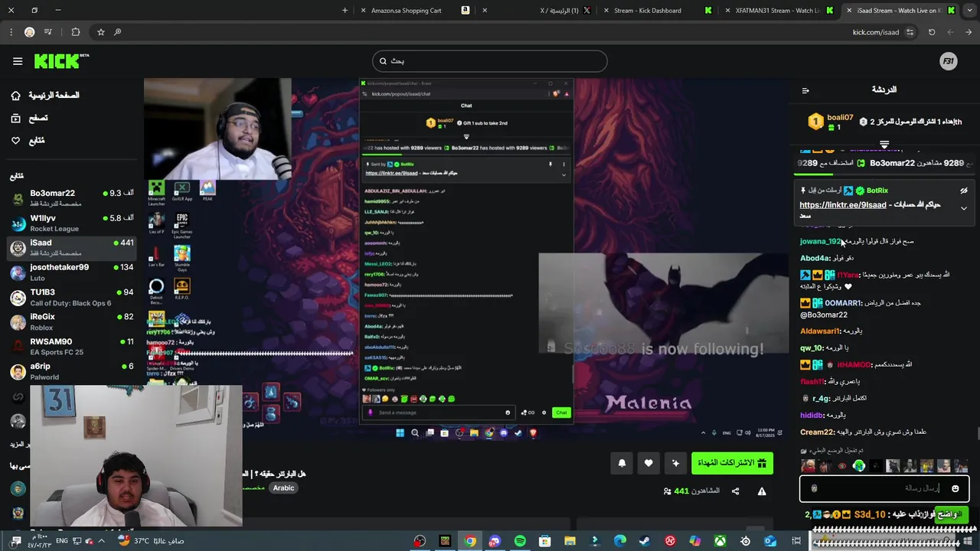The image size is (980, 551).
Task: Click the chat message input field
Action: coord(884,488)
